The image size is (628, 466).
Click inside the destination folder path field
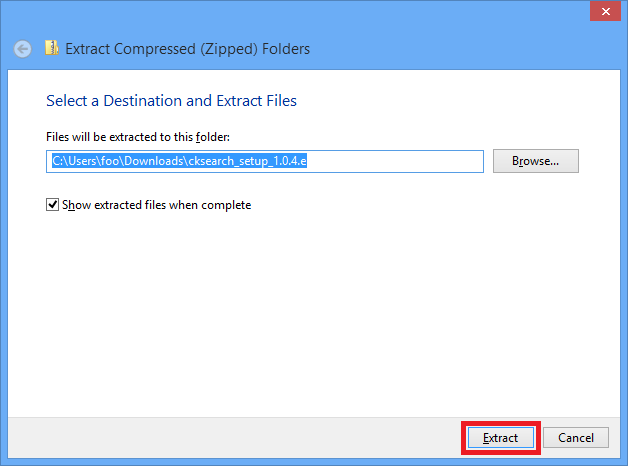point(400,161)
